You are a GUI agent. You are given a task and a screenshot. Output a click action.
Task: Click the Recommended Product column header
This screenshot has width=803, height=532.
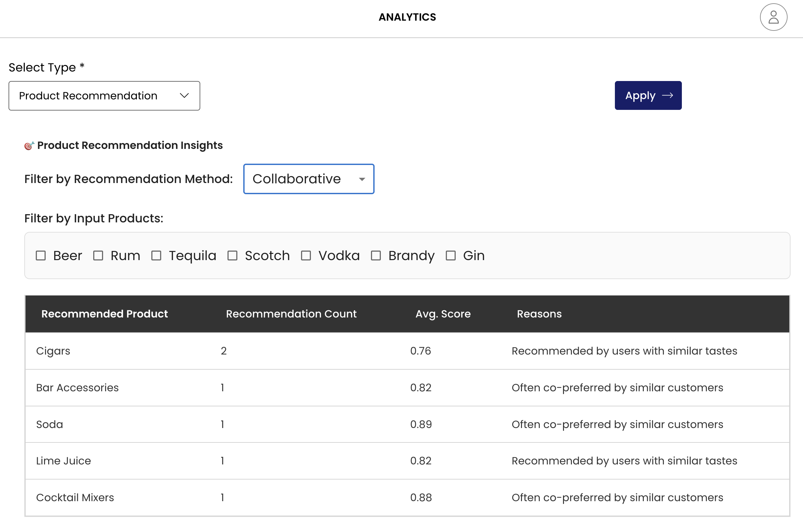[104, 314]
